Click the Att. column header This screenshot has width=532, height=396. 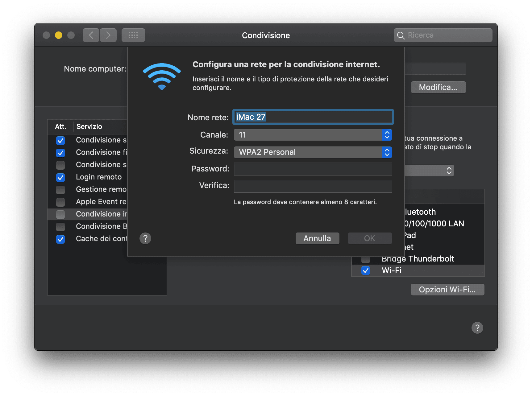(60, 126)
